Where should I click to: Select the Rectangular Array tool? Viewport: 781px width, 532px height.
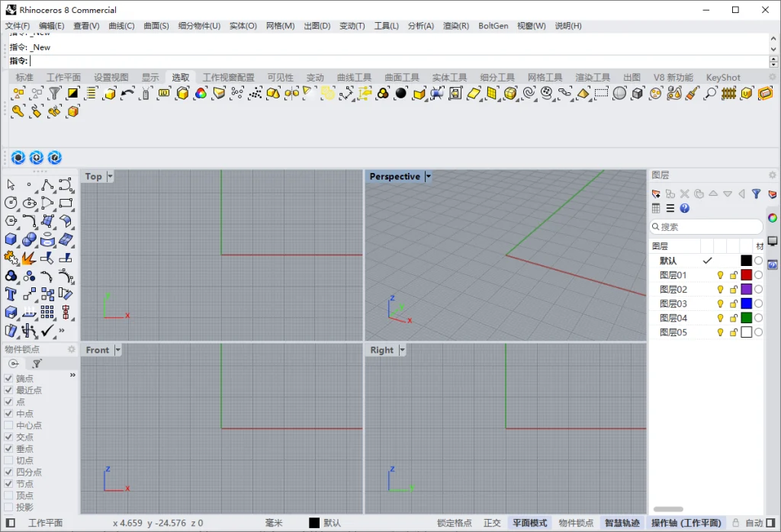(x=47, y=312)
